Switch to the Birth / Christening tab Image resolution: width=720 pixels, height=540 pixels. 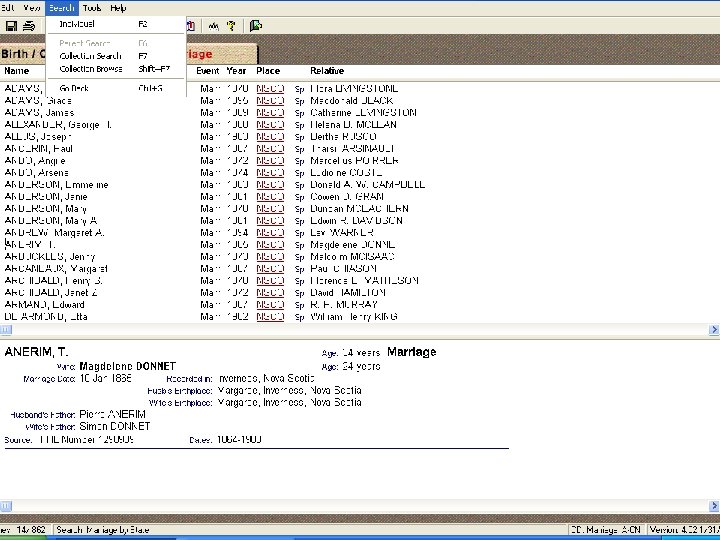(23, 54)
